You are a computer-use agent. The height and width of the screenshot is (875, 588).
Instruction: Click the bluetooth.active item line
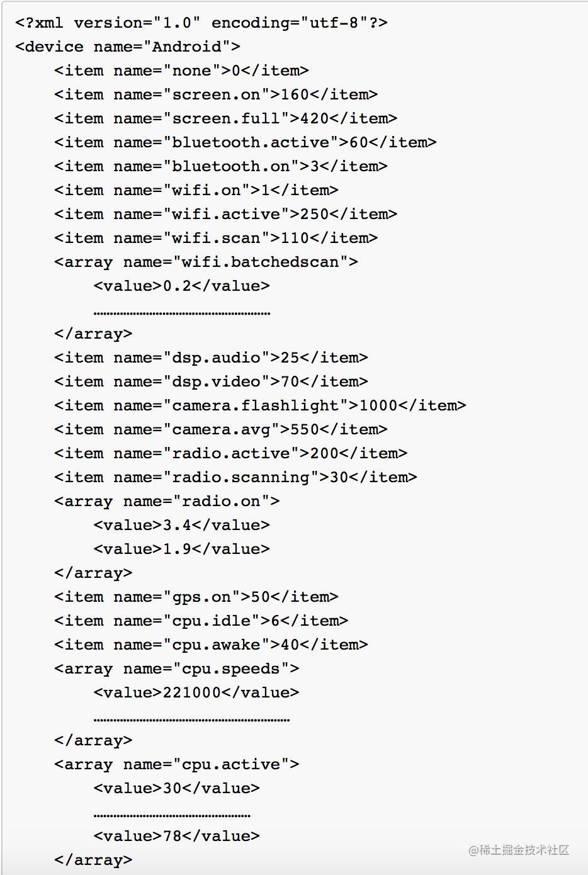[x=246, y=142]
